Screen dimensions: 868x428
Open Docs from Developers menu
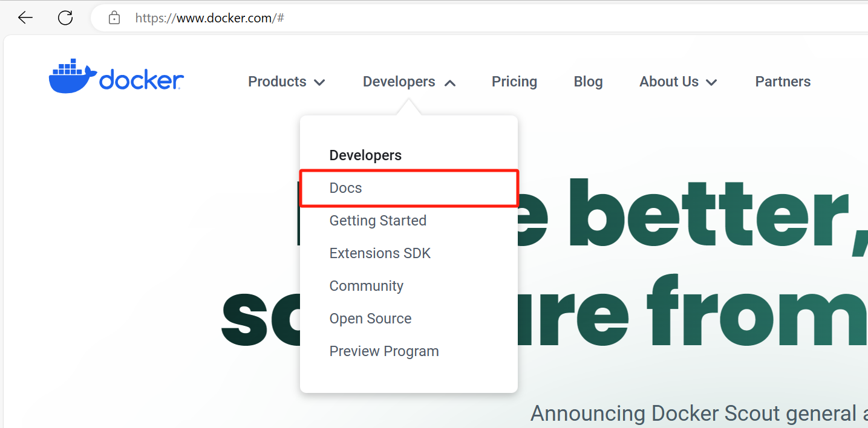click(x=345, y=188)
